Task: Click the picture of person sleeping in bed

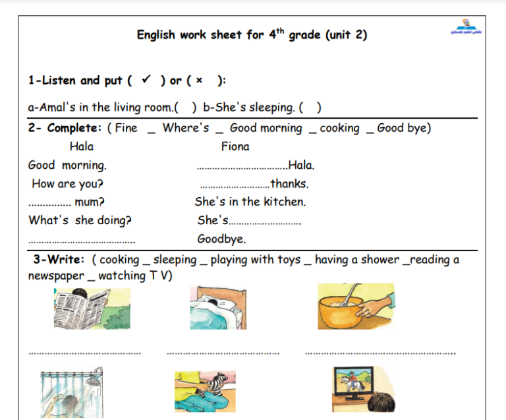Action: pos(218,308)
